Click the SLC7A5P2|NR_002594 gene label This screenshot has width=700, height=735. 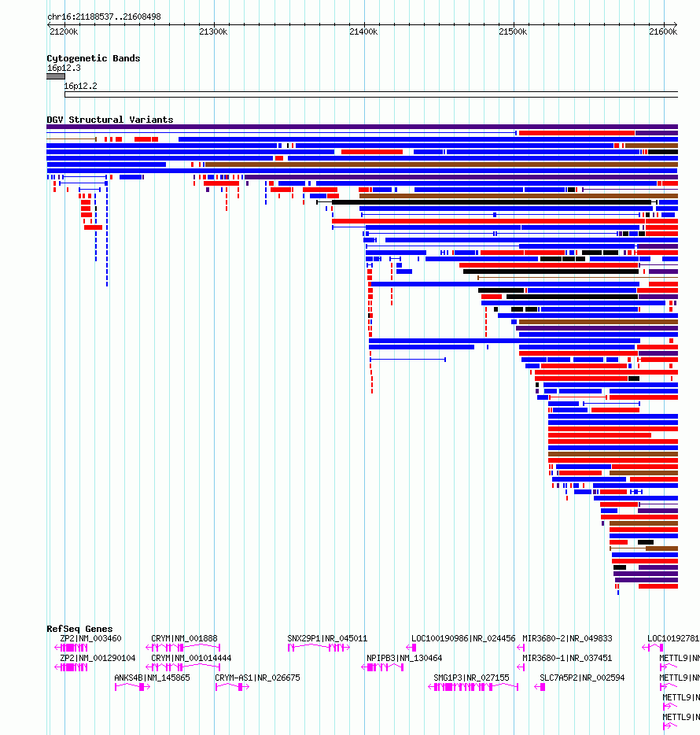pos(582,678)
